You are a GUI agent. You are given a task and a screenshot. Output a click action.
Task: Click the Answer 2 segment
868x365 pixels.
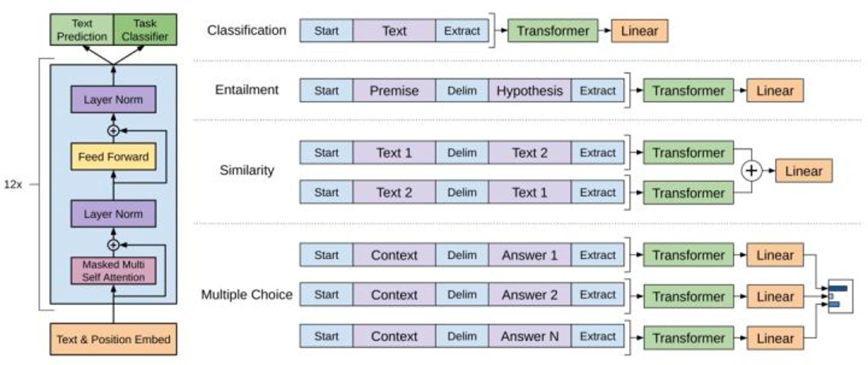pyautogui.click(x=529, y=295)
